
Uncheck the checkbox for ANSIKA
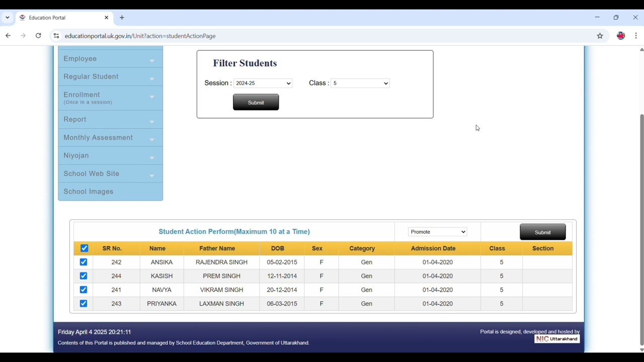pos(84,262)
